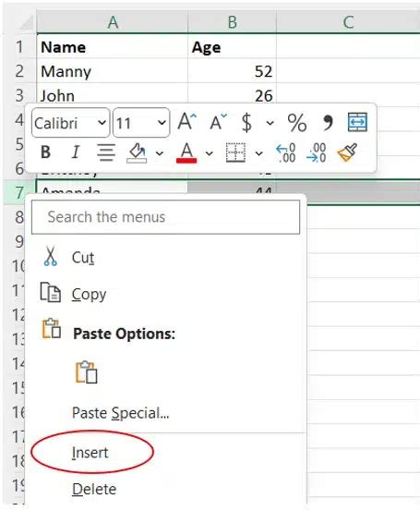Image resolution: width=420 pixels, height=511 pixels.
Task: Toggle Italic formatting
Action: tap(76, 152)
